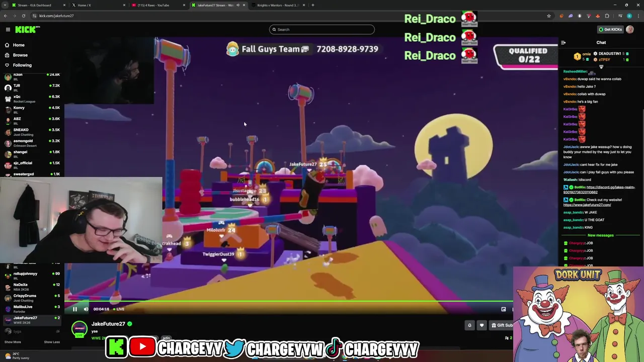Open Following in the Kick sidebar

pos(22,65)
